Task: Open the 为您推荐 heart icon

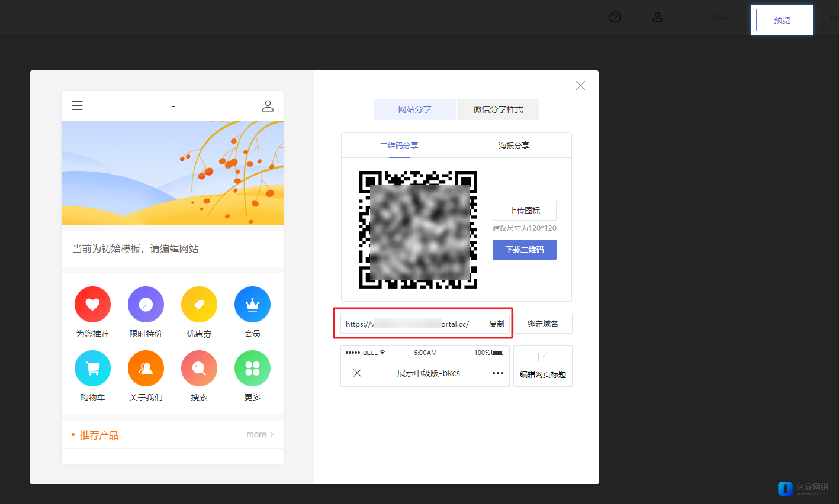Action: 92,305
